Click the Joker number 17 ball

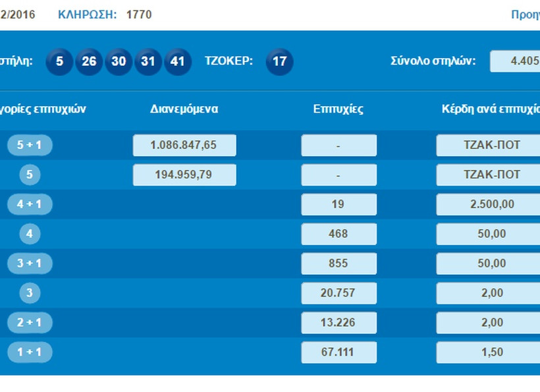coord(279,62)
